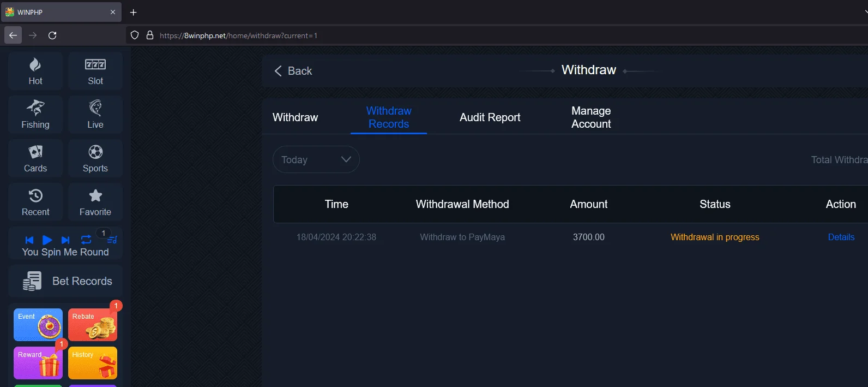Select the WINPHP browser tab
The image size is (868, 387).
click(61, 12)
